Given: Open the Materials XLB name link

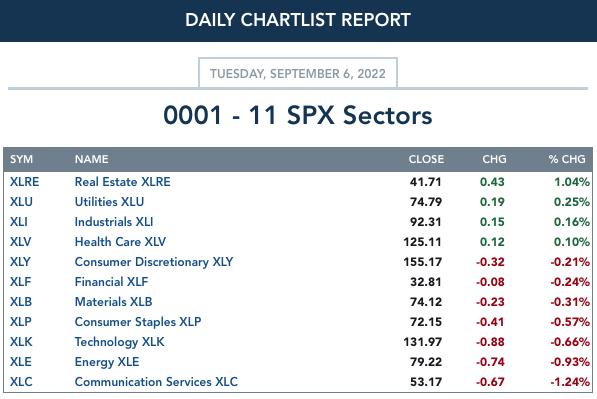Looking at the screenshot, I should (113, 302).
